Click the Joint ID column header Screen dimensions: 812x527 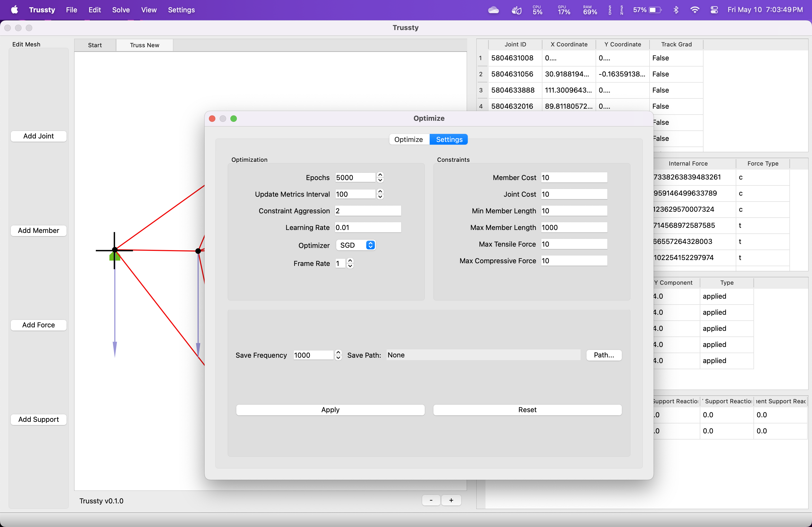coord(515,44)
